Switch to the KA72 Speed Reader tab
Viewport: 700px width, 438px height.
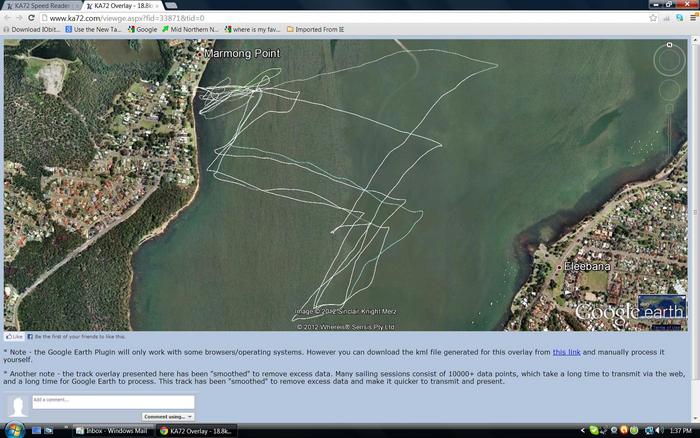tap(42, 5)
